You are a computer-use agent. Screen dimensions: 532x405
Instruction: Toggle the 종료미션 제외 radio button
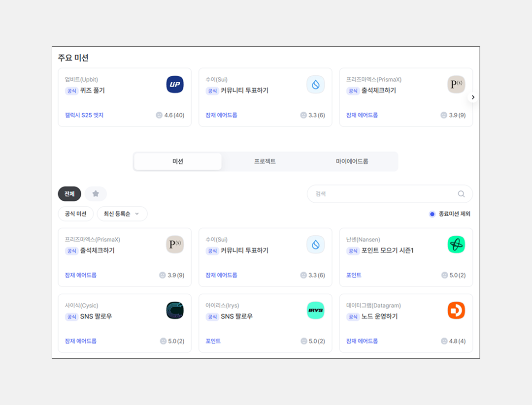click(x=432, y=214)
